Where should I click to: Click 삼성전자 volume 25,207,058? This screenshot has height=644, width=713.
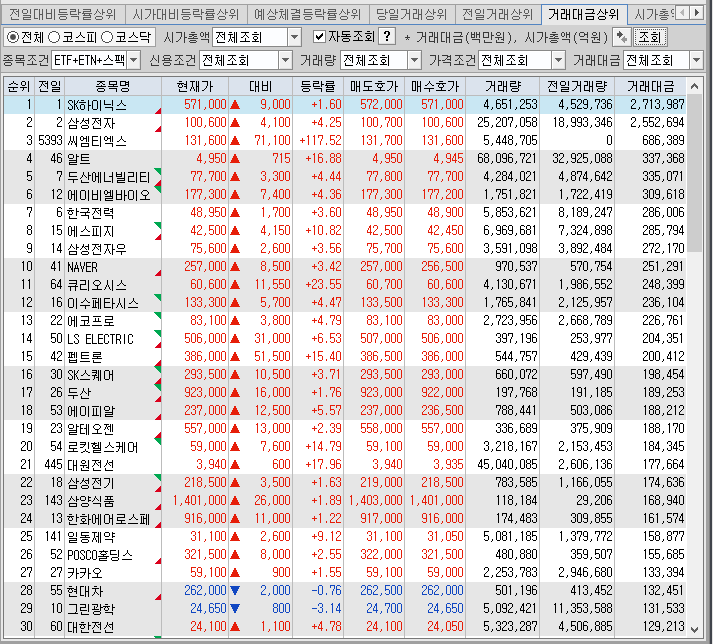coord(507,123)
